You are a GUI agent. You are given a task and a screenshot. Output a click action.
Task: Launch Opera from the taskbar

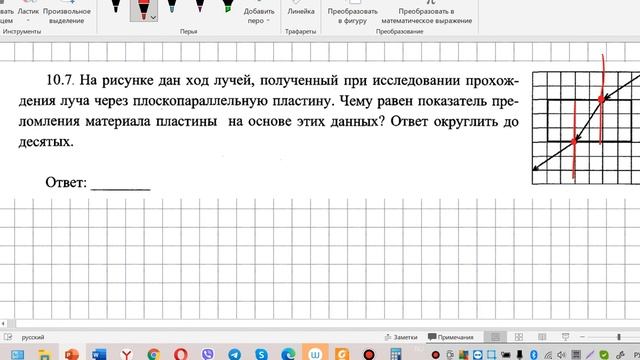tap(181, 354)
